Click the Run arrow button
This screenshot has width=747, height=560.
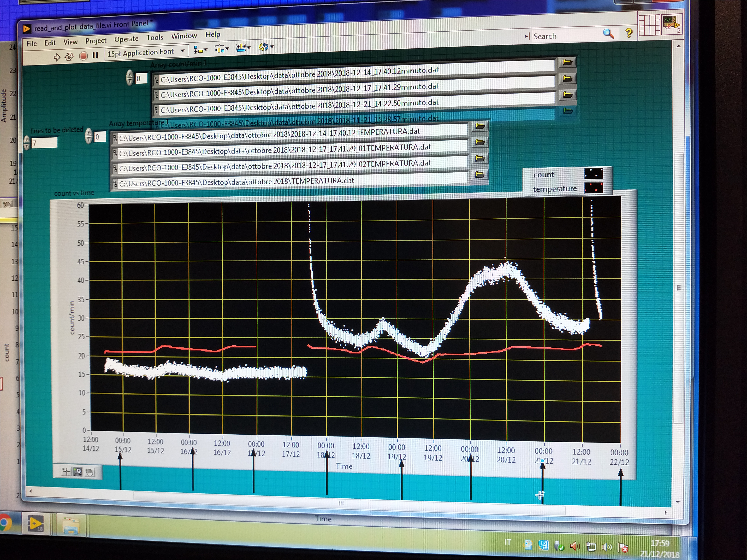[x=57, y=57]
